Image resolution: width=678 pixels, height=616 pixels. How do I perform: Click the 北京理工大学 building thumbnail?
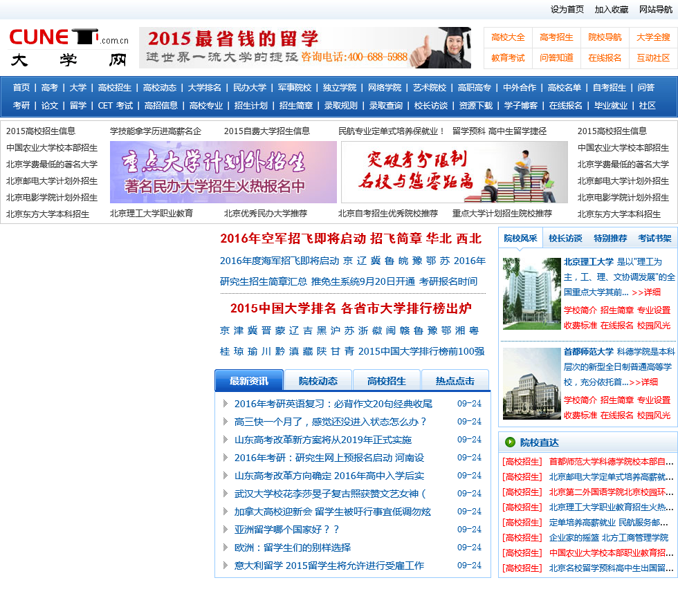point(531,293)
